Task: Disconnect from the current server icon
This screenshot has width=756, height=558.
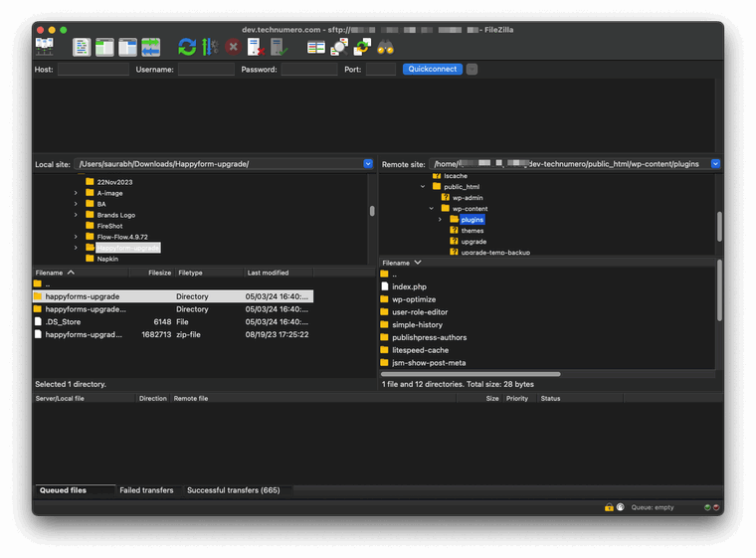Action: pyautogui.click(x=256, y=48)
